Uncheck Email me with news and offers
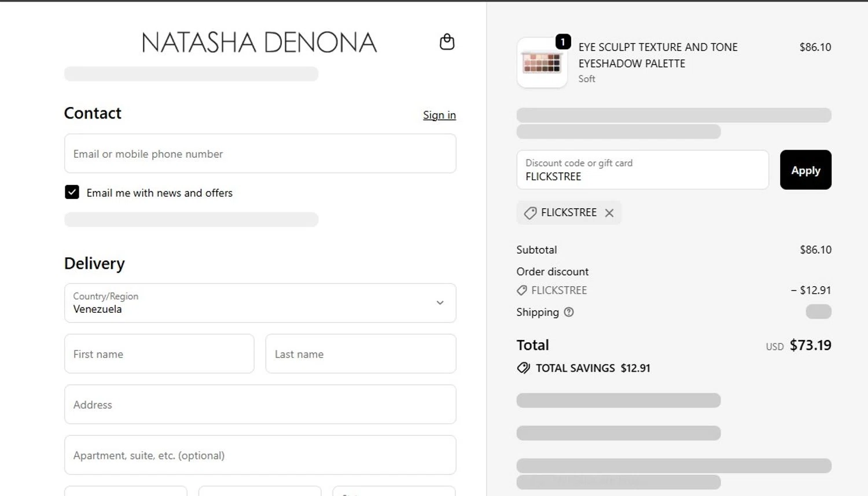 click(72, 192)
